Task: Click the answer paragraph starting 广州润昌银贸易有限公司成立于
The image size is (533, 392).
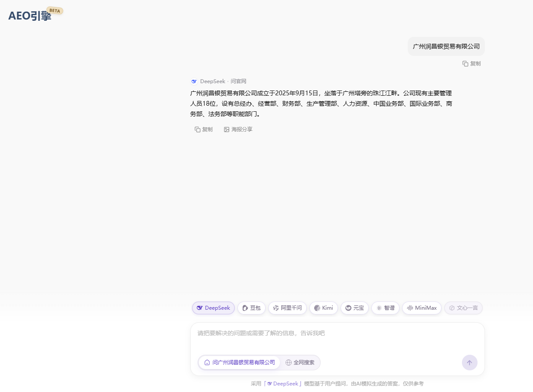Action: pos(321,104)
